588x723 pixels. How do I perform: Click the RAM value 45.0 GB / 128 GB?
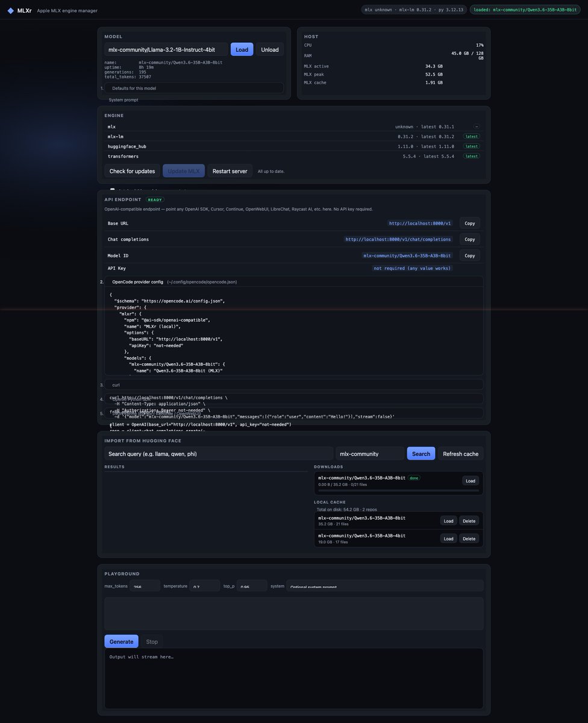point(468,55)
